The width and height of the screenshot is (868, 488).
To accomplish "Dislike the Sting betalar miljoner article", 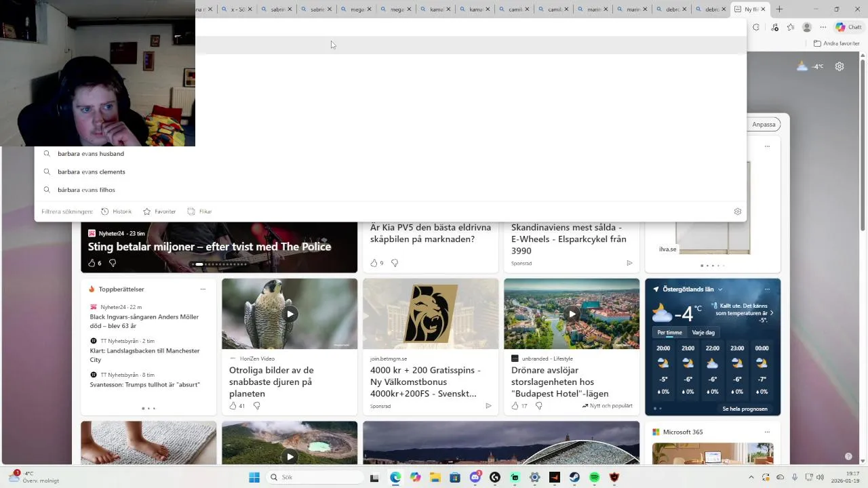I will click(113, 263).
